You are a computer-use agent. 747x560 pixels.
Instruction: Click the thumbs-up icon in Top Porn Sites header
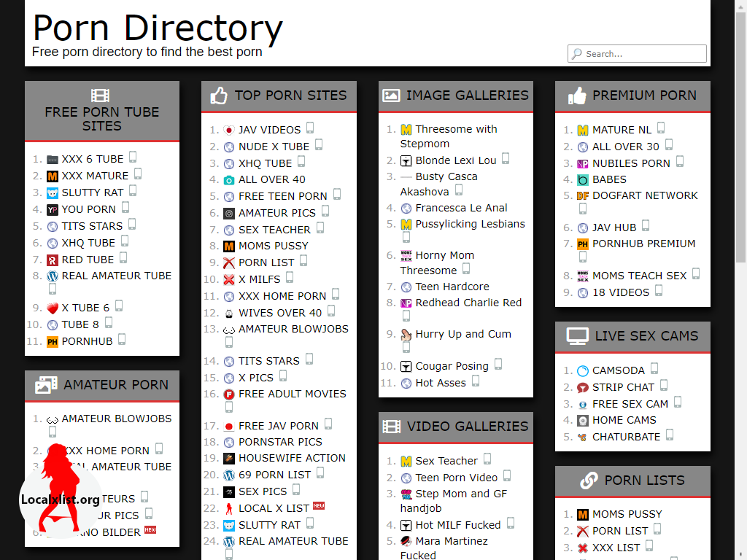(219, 96)
